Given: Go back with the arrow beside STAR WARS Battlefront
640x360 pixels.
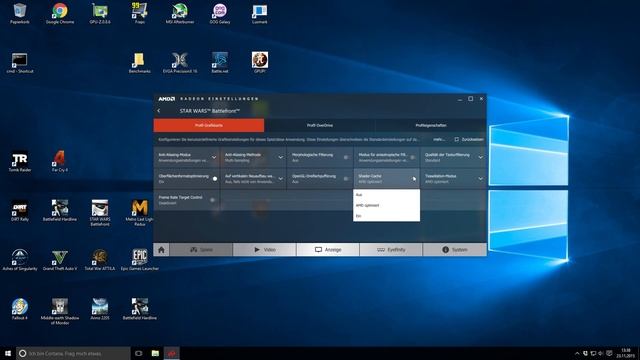Looking at the screenshot, I should click(x=159, y=111).
